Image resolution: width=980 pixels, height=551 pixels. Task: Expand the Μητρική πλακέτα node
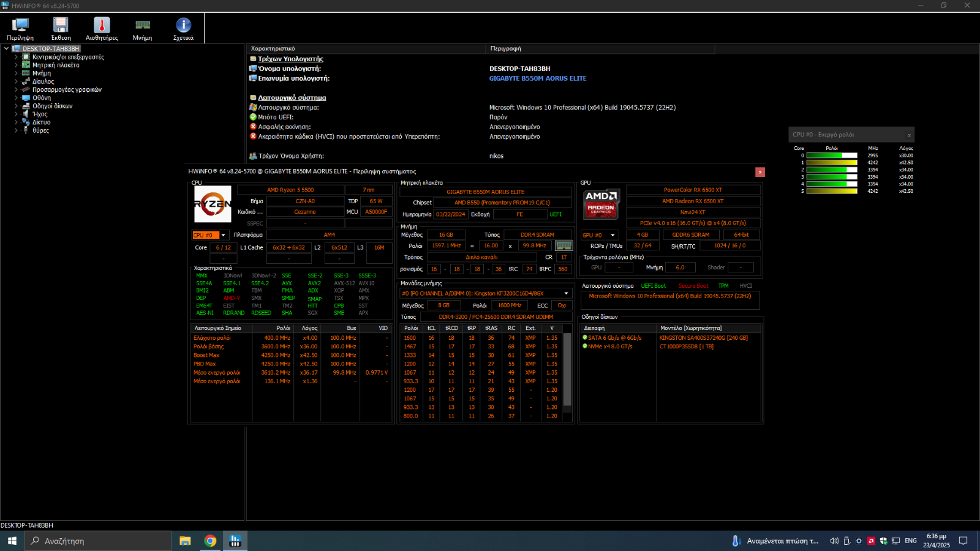point(16,65)
